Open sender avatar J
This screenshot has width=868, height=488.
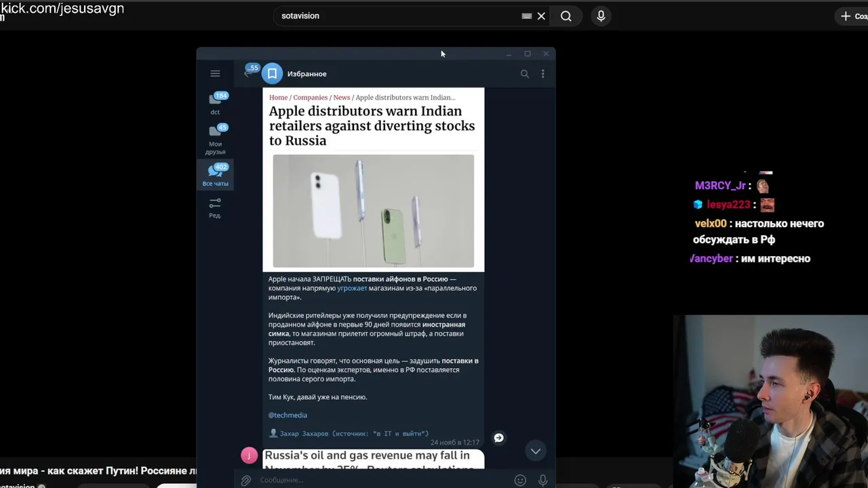pyautogui.click(x=249, y=455)
